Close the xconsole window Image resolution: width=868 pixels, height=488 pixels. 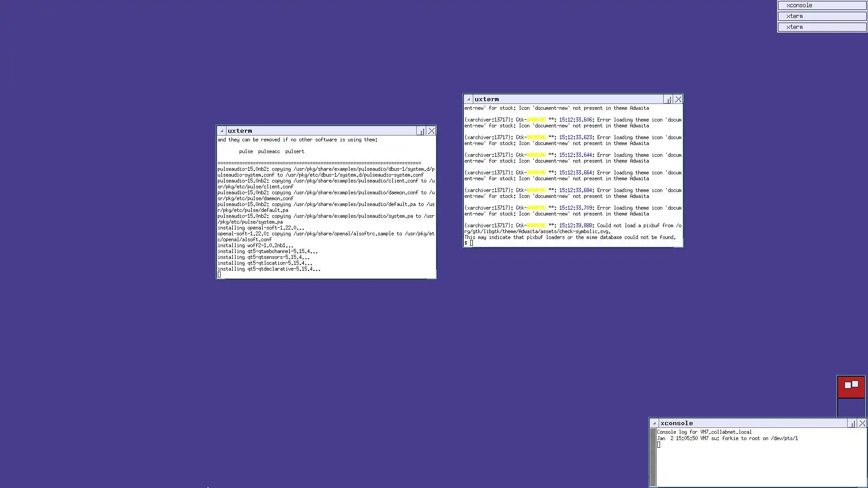point(862,423)
